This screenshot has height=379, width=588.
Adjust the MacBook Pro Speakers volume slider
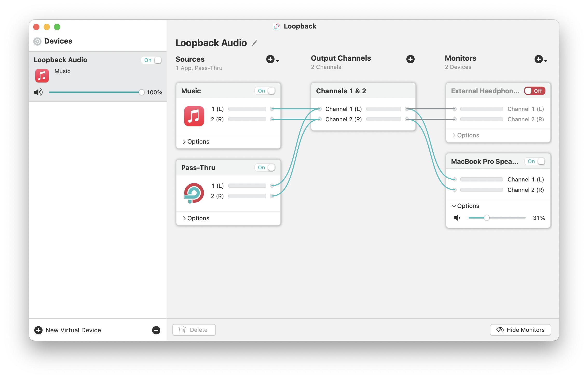click(x=487, y=218)
